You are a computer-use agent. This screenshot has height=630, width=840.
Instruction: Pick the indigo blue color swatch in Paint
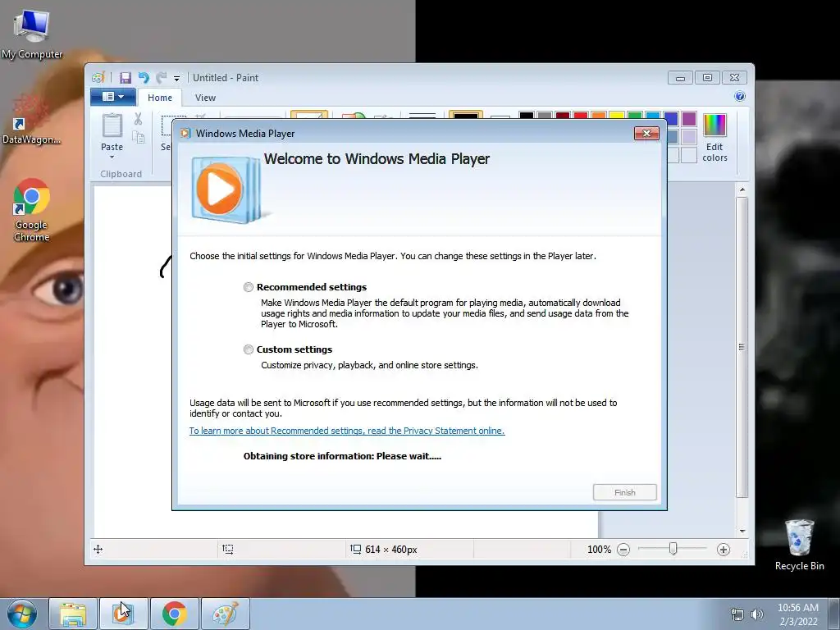click(671, 118)
